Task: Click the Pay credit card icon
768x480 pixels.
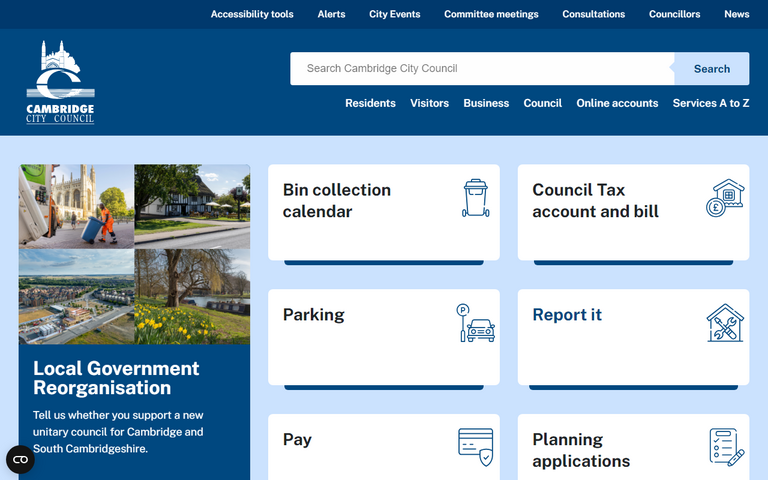Action: tap(476, 446)
